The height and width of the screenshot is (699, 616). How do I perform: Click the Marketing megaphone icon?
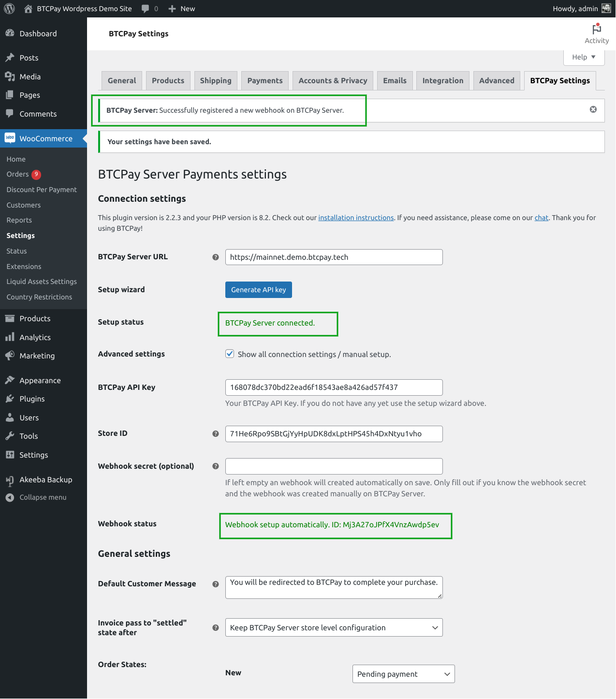point(10,356)
